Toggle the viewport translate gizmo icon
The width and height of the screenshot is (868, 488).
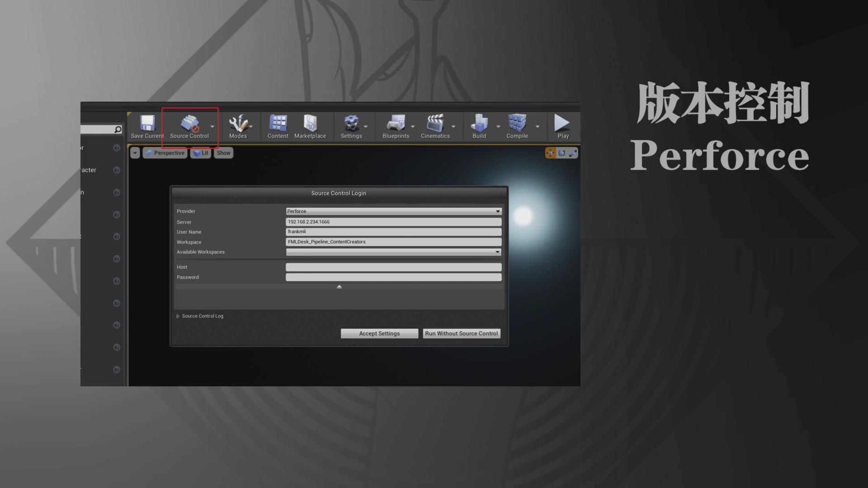pos(550,153)
